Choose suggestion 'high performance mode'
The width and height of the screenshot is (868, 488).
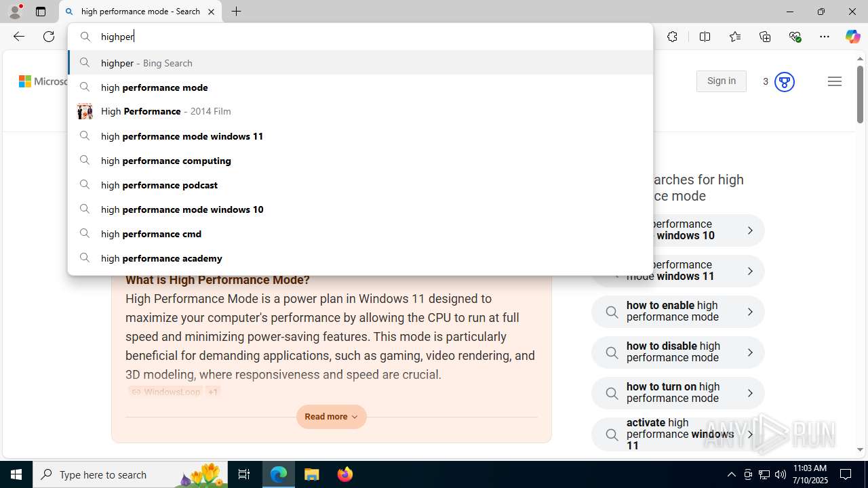tap(360, 87)
